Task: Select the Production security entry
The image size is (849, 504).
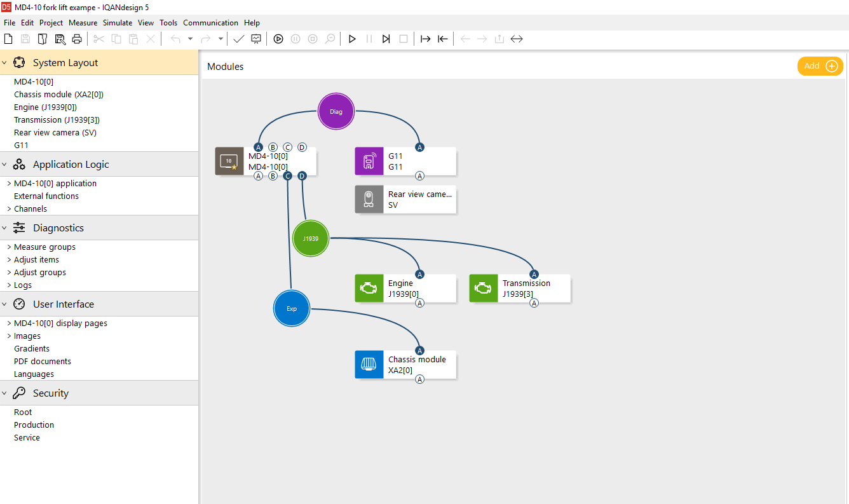Action: click(x=34, y=425)
